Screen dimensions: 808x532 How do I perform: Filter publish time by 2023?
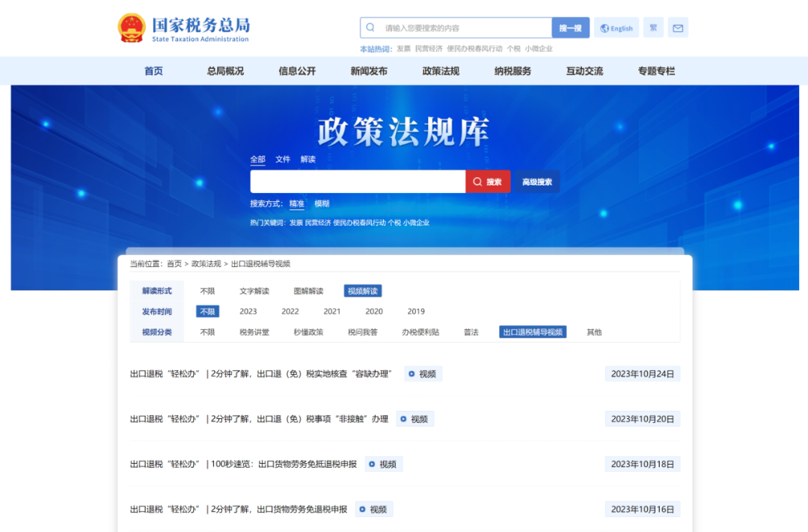248,311
